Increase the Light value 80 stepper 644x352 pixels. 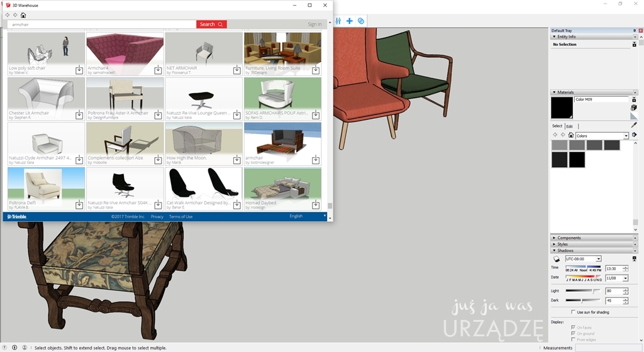click(625, 289)
